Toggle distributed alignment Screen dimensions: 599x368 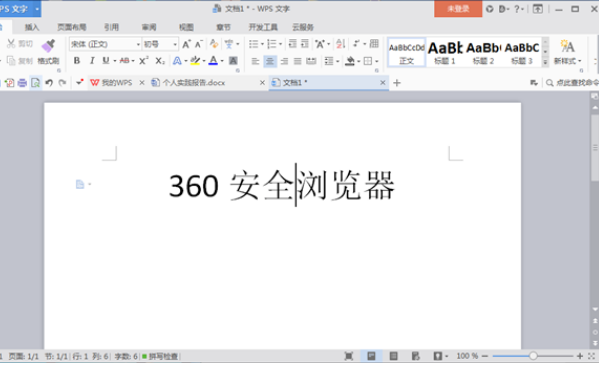click(x=311, y=61)
